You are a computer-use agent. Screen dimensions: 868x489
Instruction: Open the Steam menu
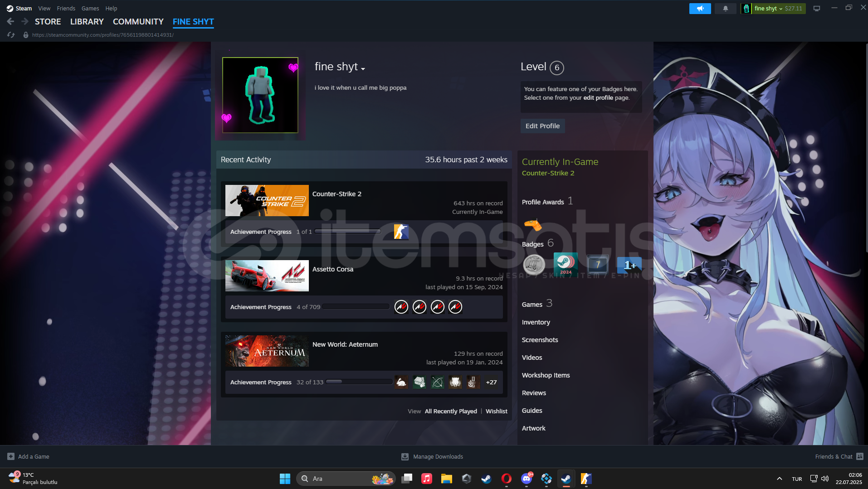(x=19, y=8)
